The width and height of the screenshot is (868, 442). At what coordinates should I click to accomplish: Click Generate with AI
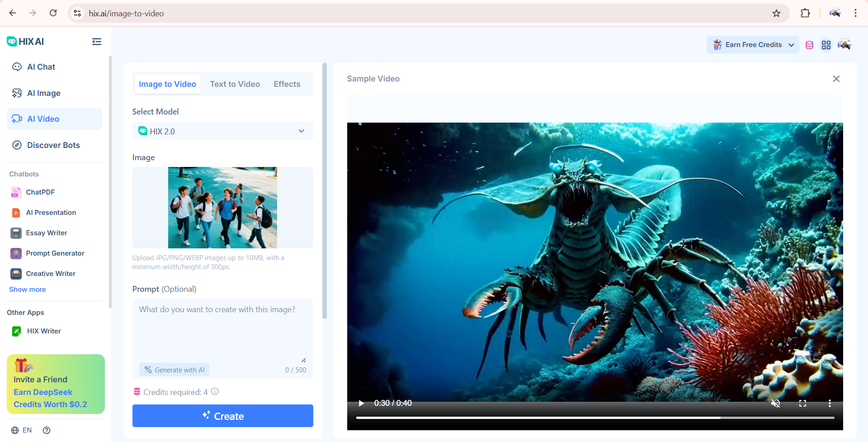click(x=174, y=370)
